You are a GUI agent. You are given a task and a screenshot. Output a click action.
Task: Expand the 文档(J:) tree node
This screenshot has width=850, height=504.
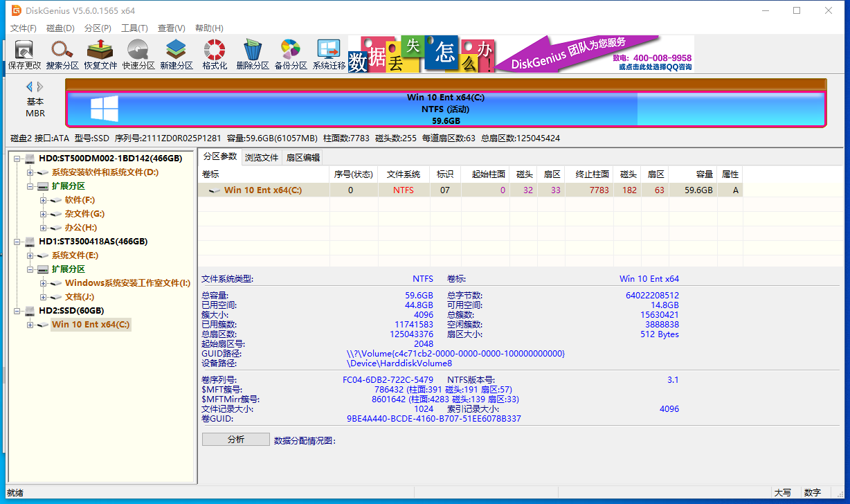(x=43, y=297)
